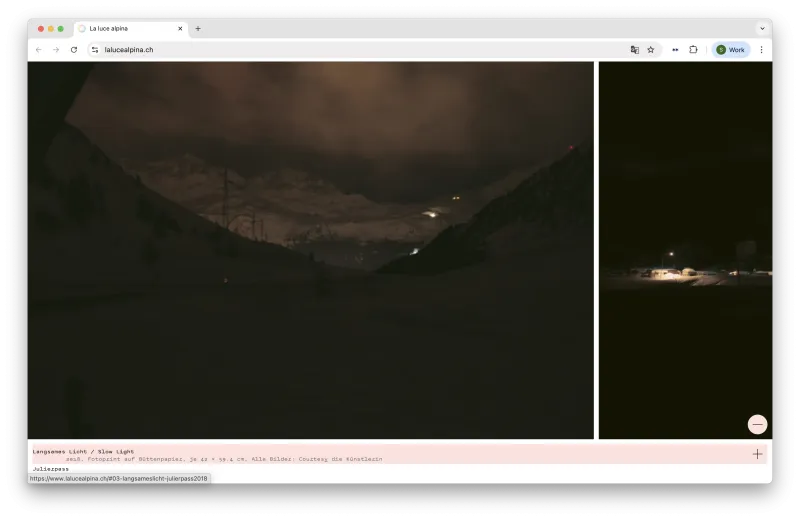Click the extension icon left of the puzzle piece
Screen dimensions: 800x520
click(675, 49)
